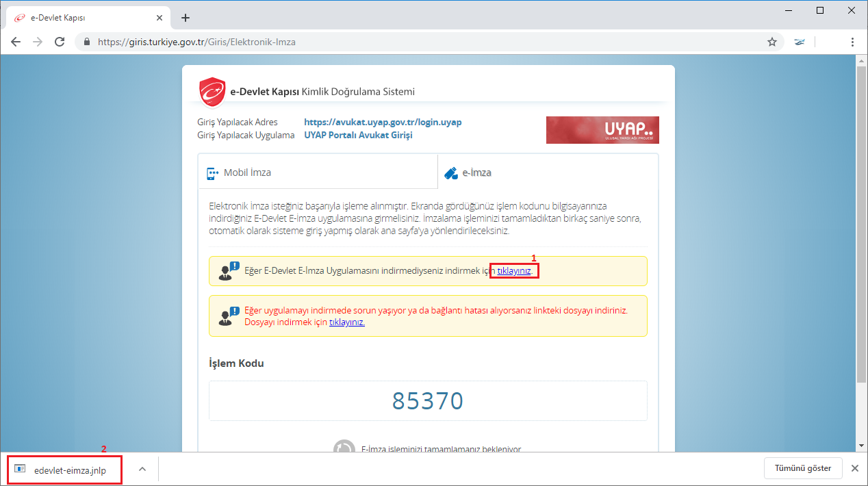Click the 'Giriş Yapılacak Adres' label
868x486 pixels.
tap(238, 123)
